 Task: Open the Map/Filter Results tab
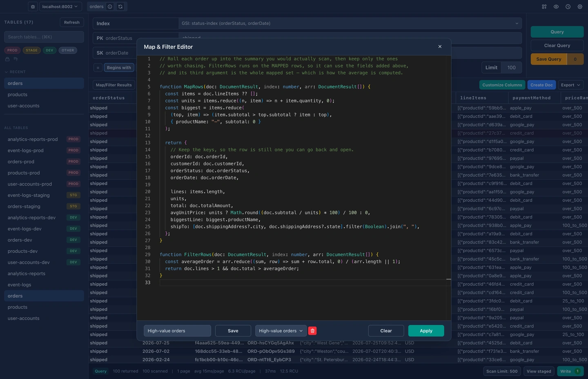[114, 85]
